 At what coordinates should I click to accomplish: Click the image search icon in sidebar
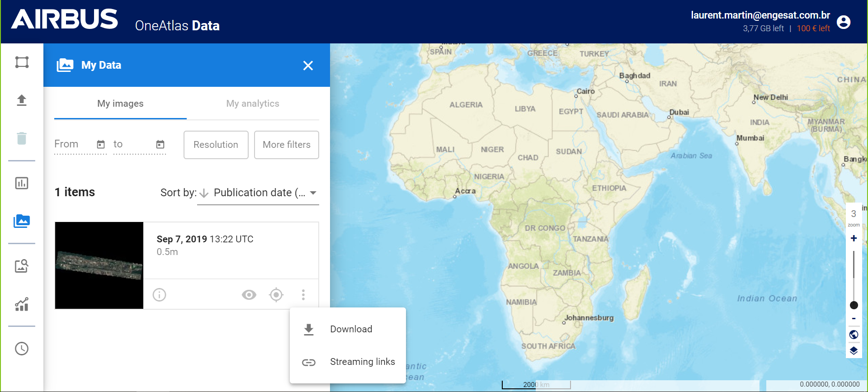point(22,266)
